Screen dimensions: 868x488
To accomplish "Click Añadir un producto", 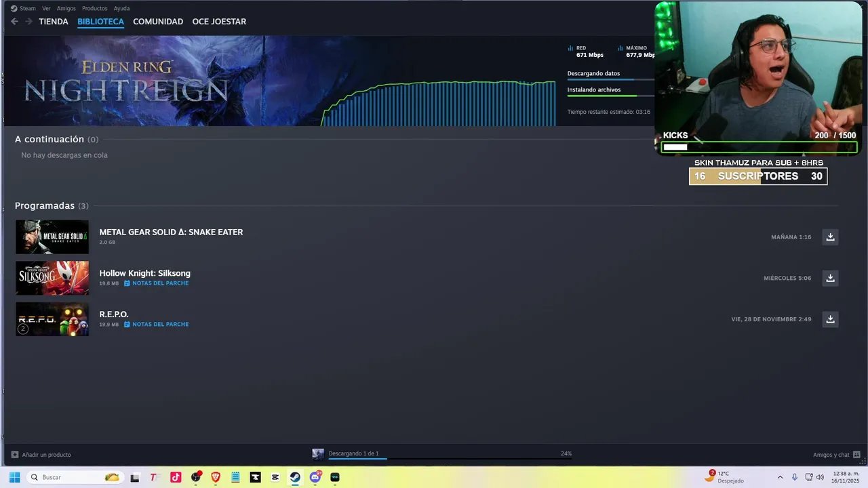I will pyautogui.click(x=46, y=455).
